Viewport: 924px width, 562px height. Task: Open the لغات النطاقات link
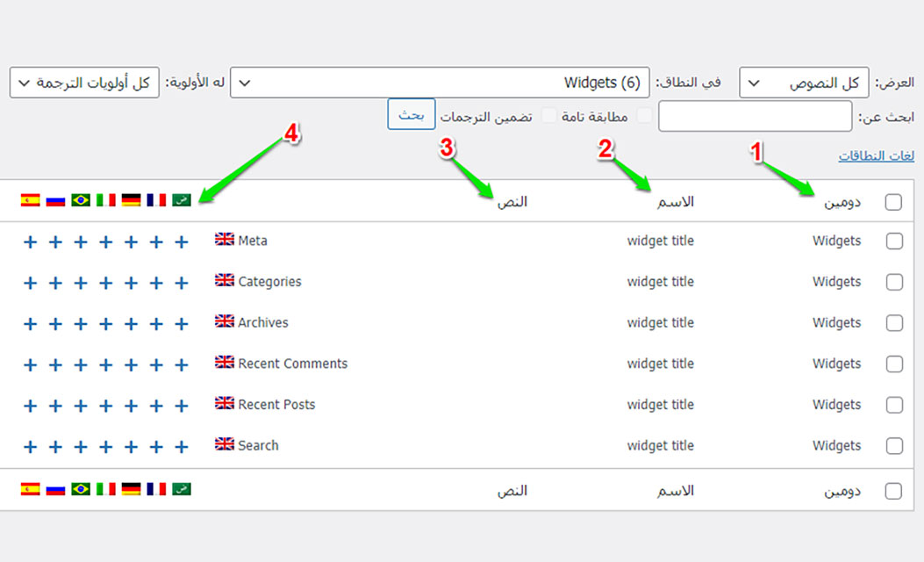click(876, 156)
